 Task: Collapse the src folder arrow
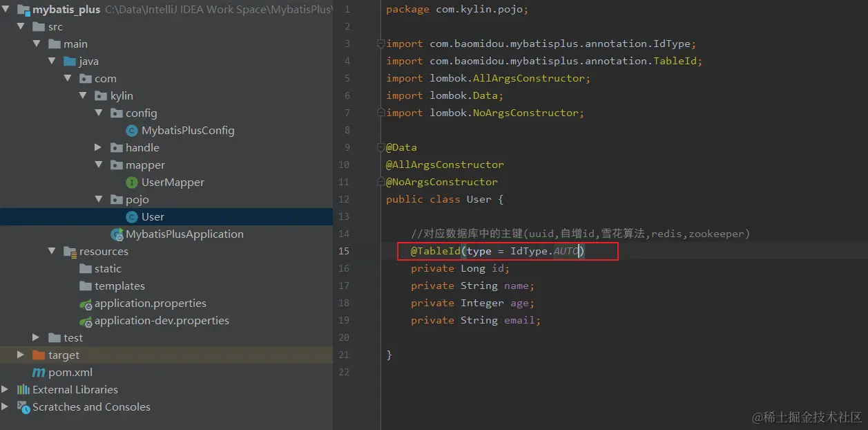21,27
